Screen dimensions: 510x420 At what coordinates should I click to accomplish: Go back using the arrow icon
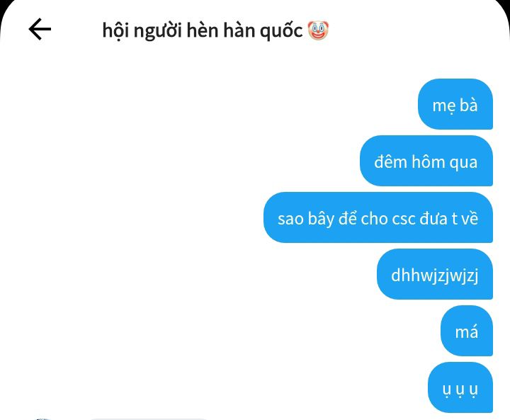tap(40, 29)
